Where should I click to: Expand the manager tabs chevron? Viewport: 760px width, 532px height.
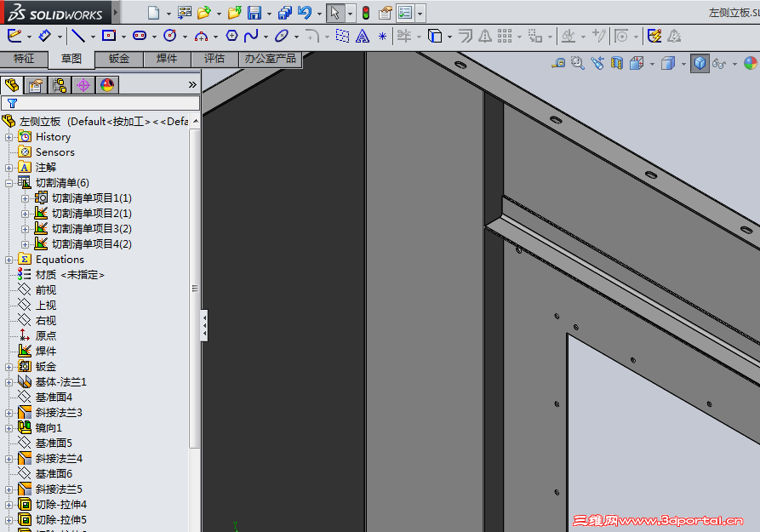(192, 85)
